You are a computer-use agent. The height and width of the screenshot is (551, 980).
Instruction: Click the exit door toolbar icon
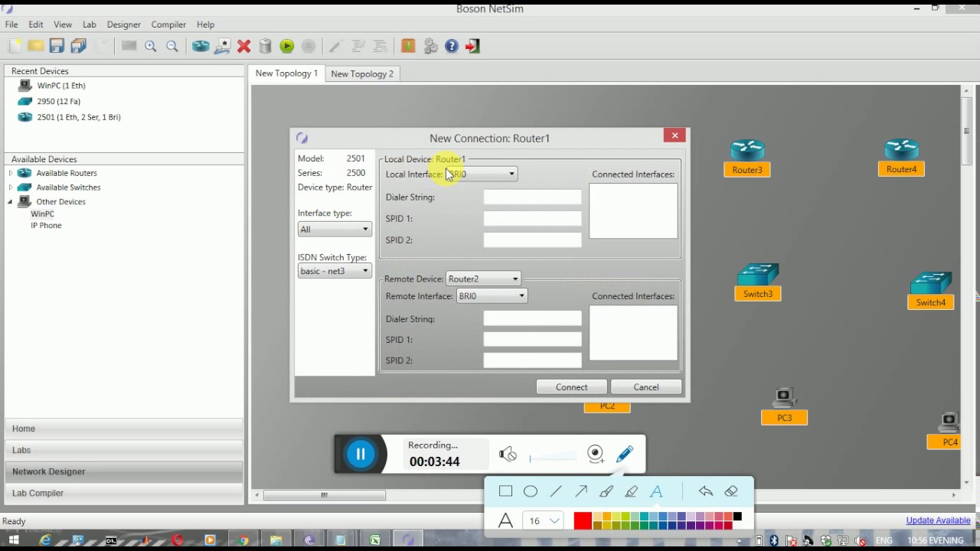click(x=472, y=46)
